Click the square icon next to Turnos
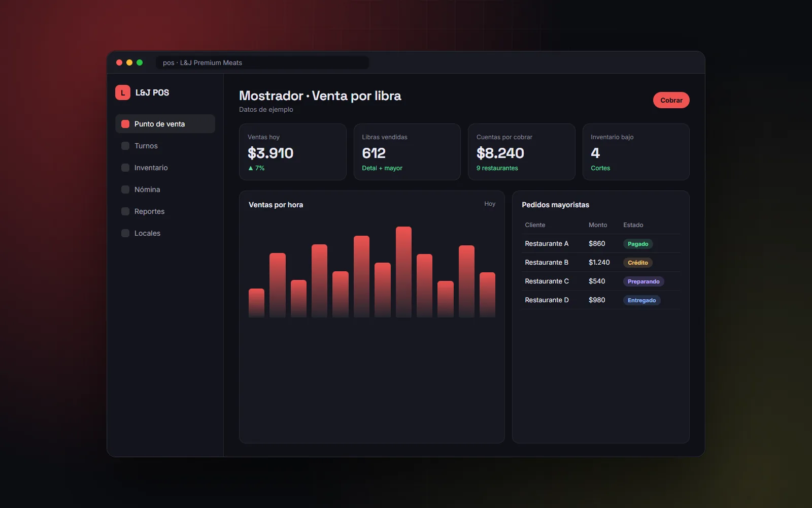This screenshot has height=508, width=812. coord(125,146)
